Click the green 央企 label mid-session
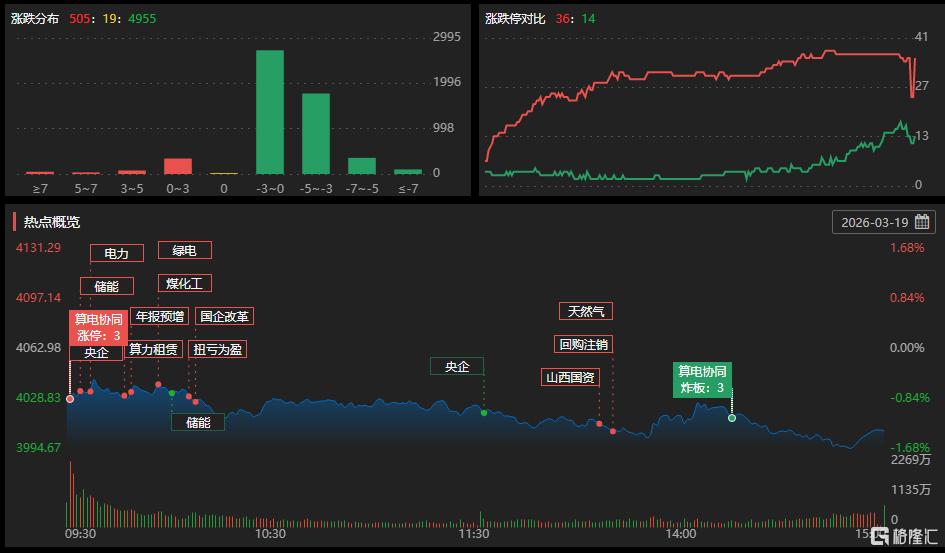This screenshot has height=553, width=945. 457,366
